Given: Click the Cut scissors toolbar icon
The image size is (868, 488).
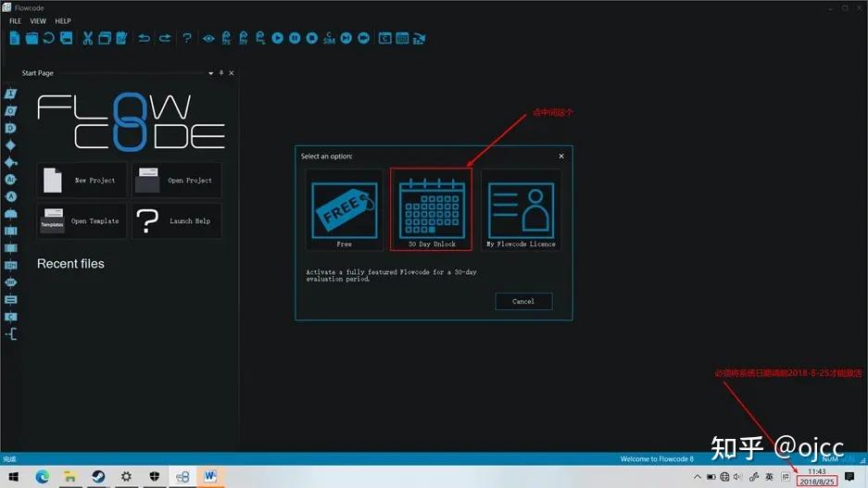Looking at the screenshot, I should click(x=87, y=38).
